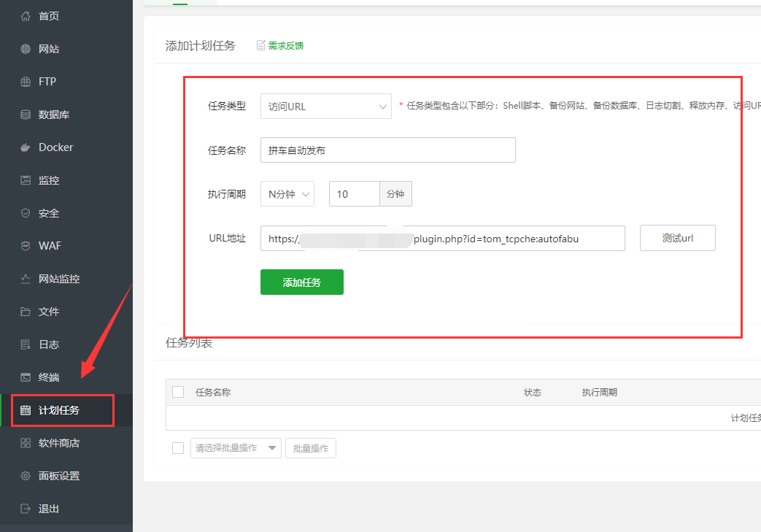The width and height of the screenshot is (761, 532).
Task: Click the terminal icon beside 终端
Action: [26, 377]
